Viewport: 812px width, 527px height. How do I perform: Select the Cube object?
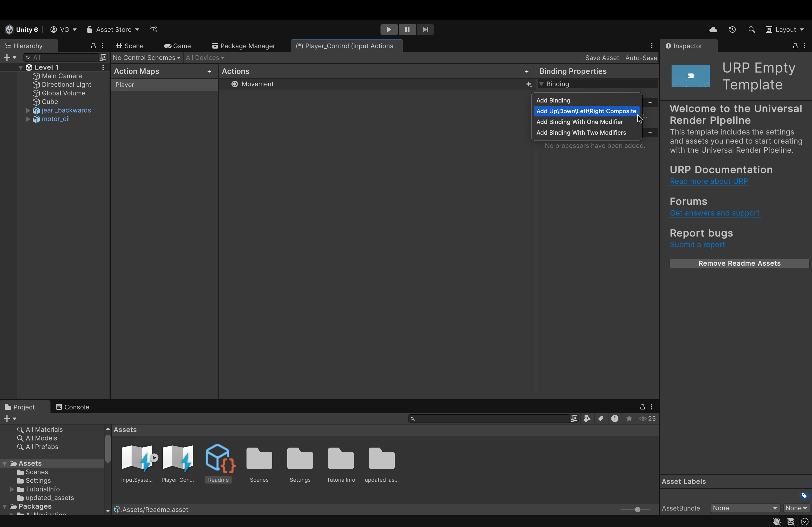[50, 102]
